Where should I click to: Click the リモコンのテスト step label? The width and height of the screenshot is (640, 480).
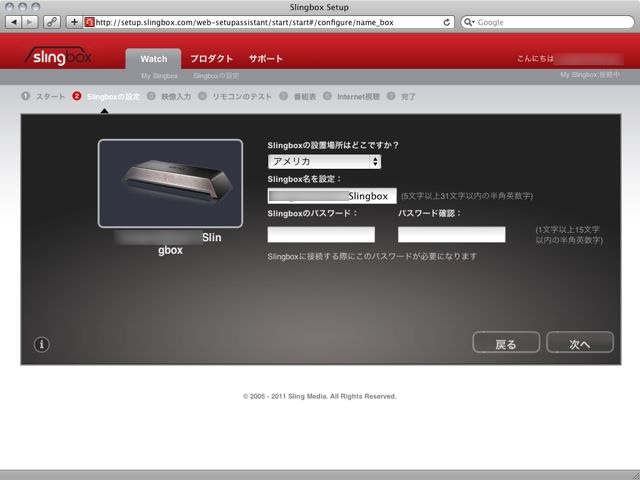(x=242, y=97)
